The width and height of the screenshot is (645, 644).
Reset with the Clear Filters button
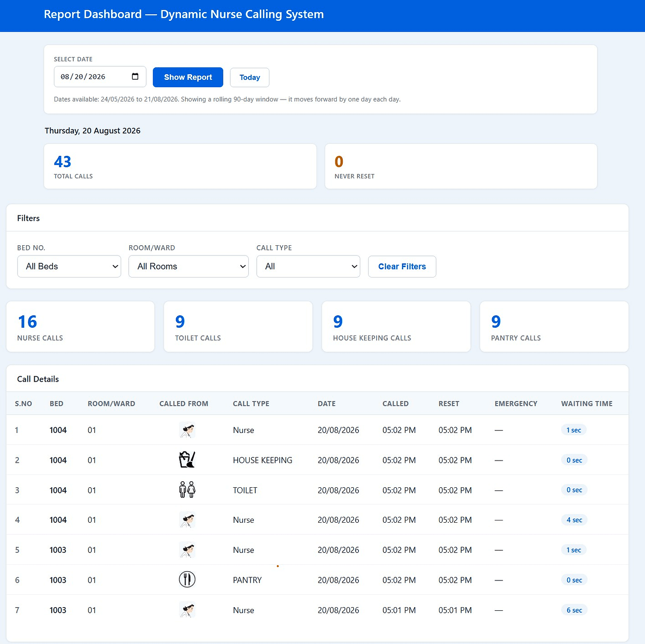402,266
